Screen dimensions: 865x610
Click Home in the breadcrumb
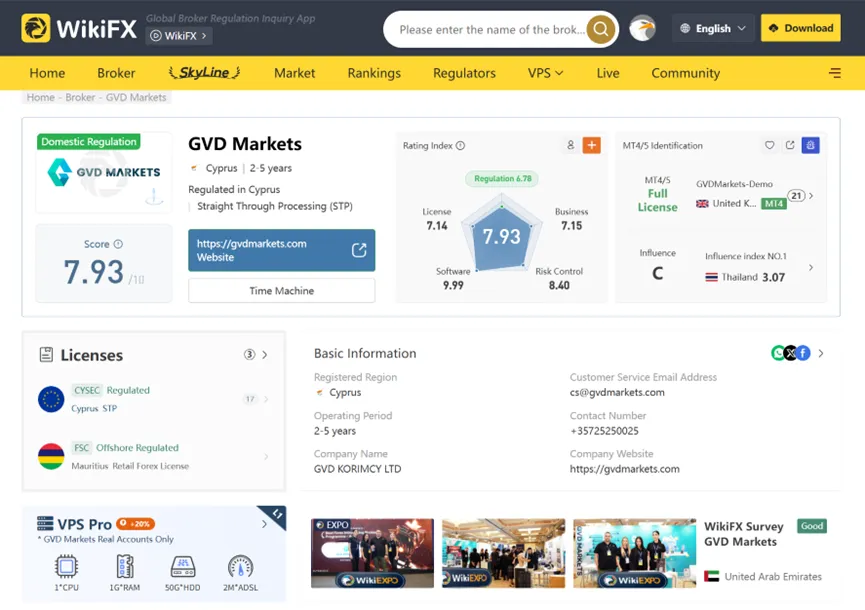point(41,97)
